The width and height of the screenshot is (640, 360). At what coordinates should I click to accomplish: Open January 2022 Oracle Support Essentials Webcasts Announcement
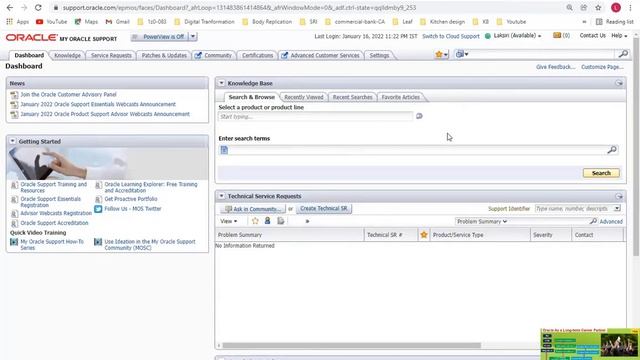click(x=98, y=104)
